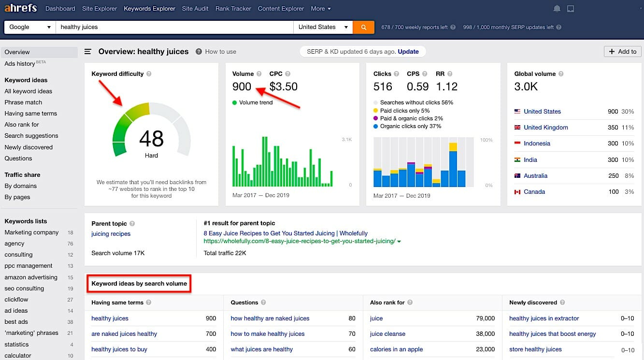
Task: Click how to make healthy juices question
Action: (268, 334)
